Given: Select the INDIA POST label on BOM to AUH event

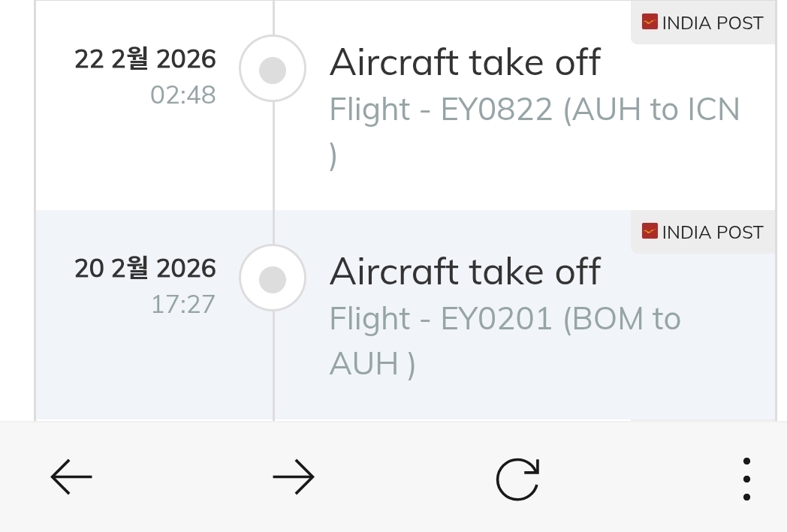Looking at the screenshot, I should (712, 233).
